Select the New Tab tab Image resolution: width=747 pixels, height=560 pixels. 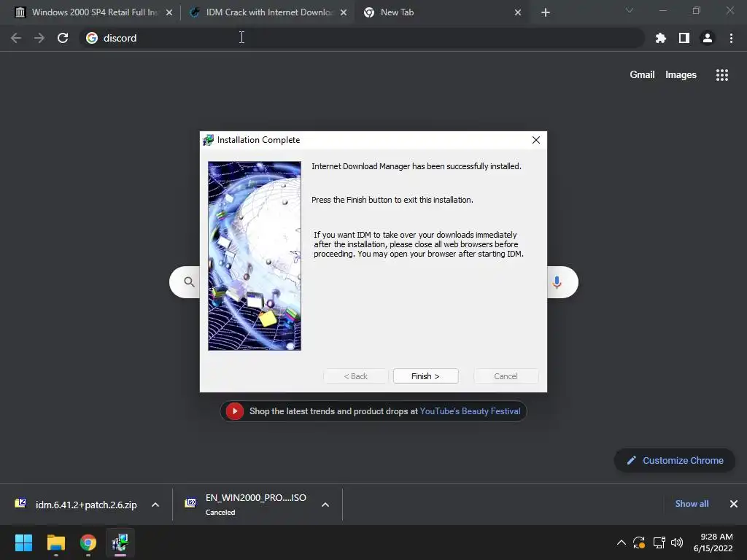click(396, 12)
